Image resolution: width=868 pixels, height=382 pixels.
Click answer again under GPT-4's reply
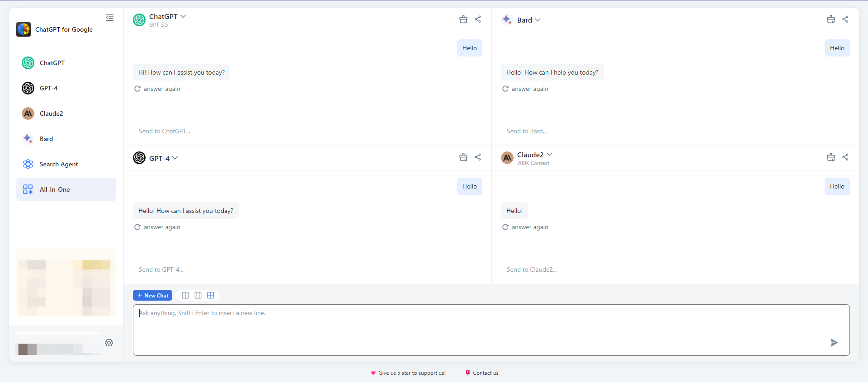tap(157, 227)
